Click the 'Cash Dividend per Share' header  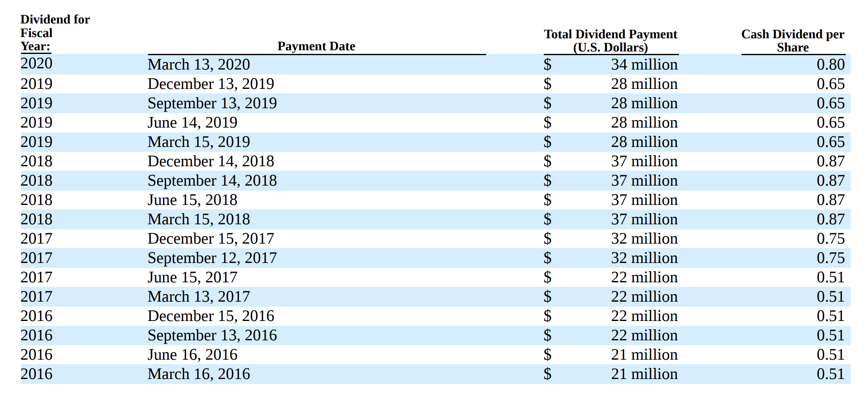tap(793, 40)
